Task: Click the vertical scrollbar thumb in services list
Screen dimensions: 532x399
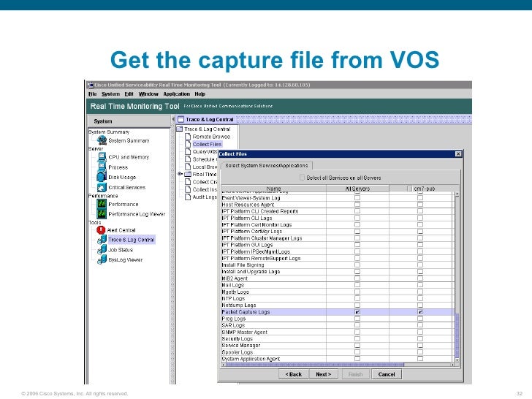Action: point(457,335)
